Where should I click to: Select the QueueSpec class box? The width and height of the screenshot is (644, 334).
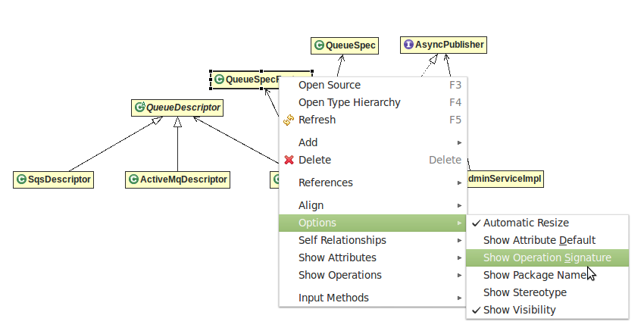(345, 45)
